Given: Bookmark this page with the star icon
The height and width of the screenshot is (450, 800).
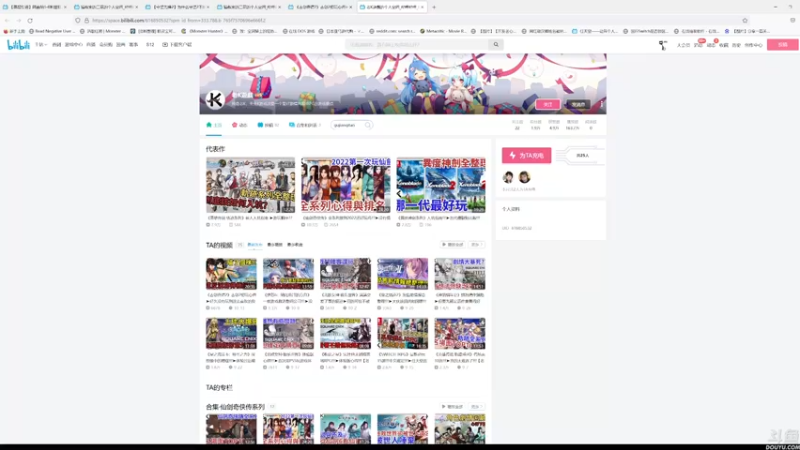Looking at the screenshot, I should [745, 20].
